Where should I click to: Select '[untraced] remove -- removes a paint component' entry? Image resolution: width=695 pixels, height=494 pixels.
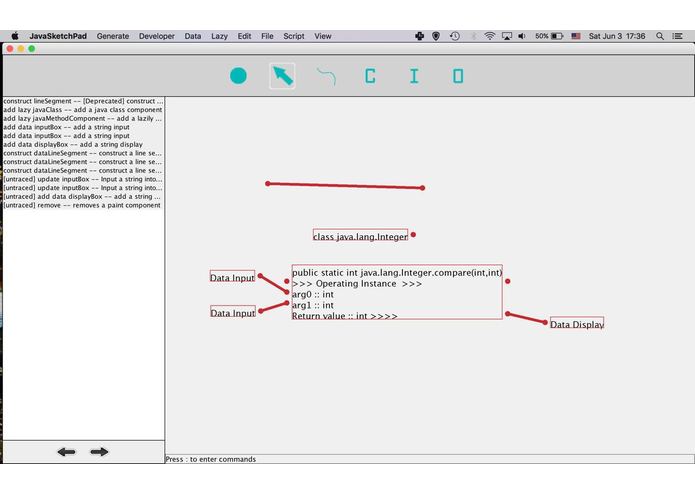point(83,205)
